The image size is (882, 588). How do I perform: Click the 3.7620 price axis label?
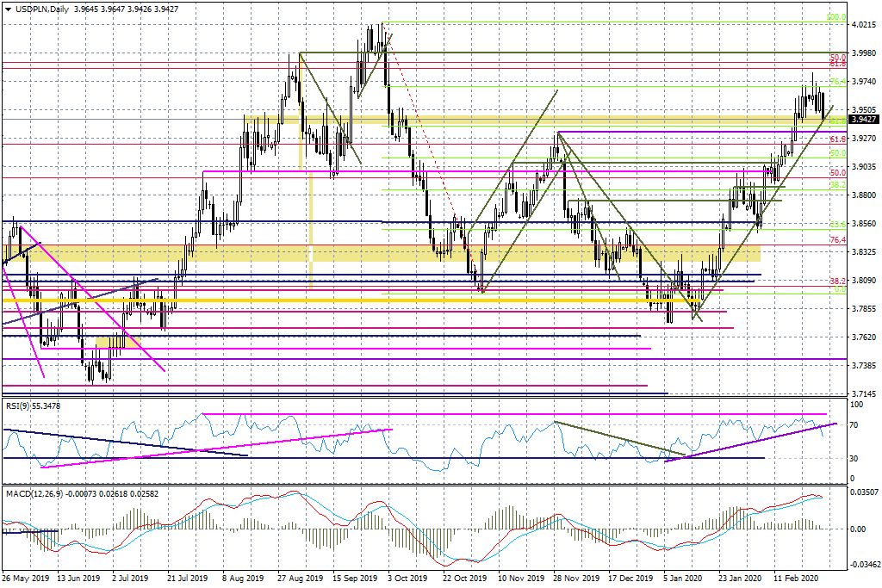click(x=864, y=337)
